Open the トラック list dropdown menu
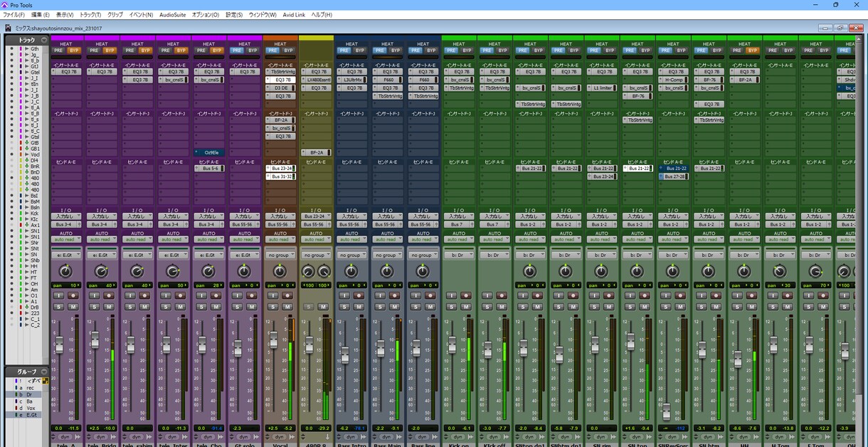The height and width of the screenshot is (447, 868). [x=43, y=41]
